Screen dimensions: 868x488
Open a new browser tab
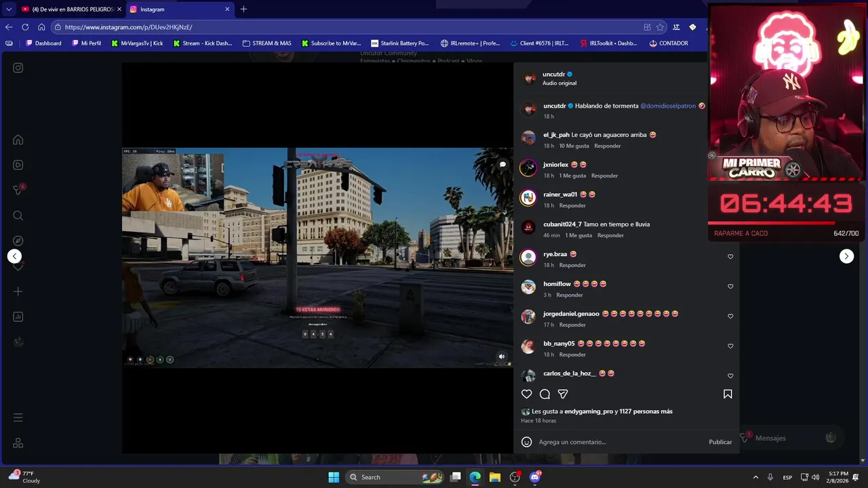click(243, 9)
